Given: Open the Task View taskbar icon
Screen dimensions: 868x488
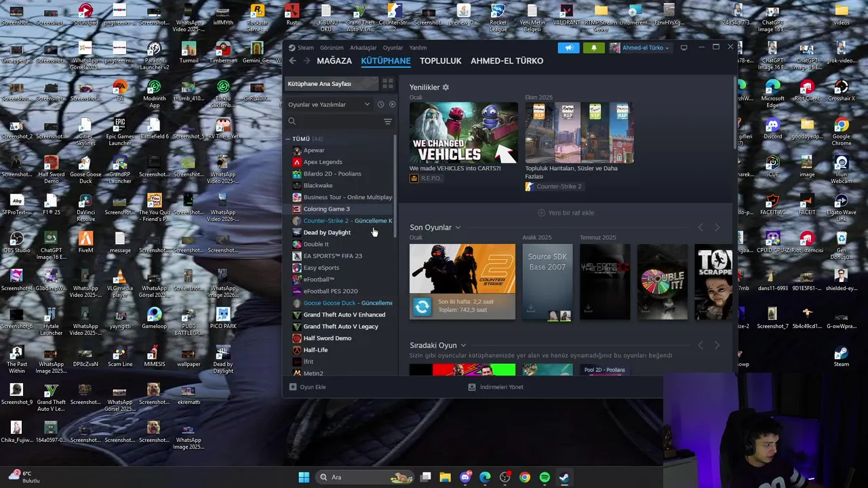Looking at the screenshot, I should click(x=425, y=477).
